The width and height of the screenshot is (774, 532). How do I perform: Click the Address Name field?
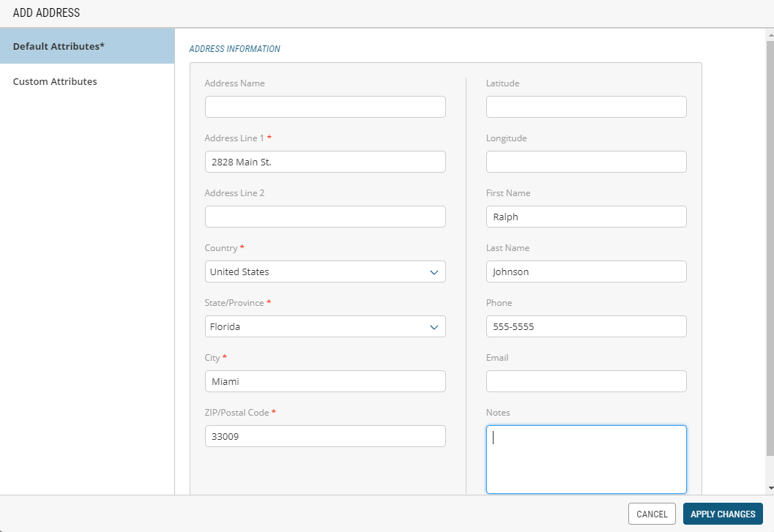324,107
